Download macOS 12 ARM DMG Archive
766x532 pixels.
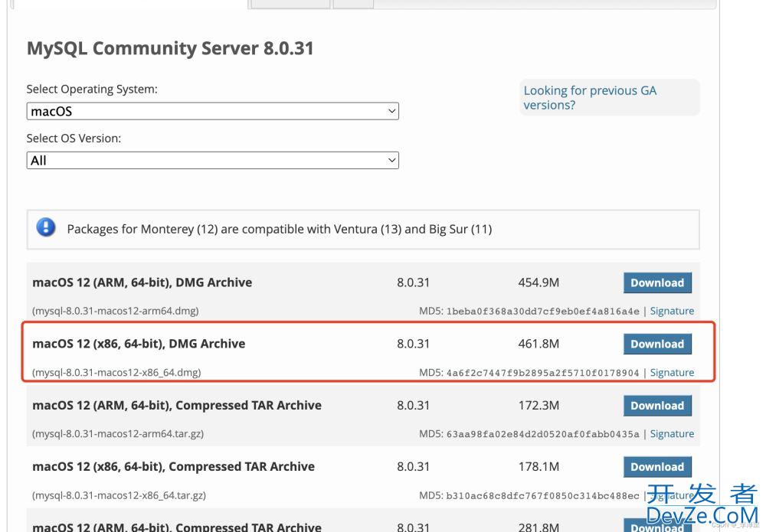(x=657, y=282)
